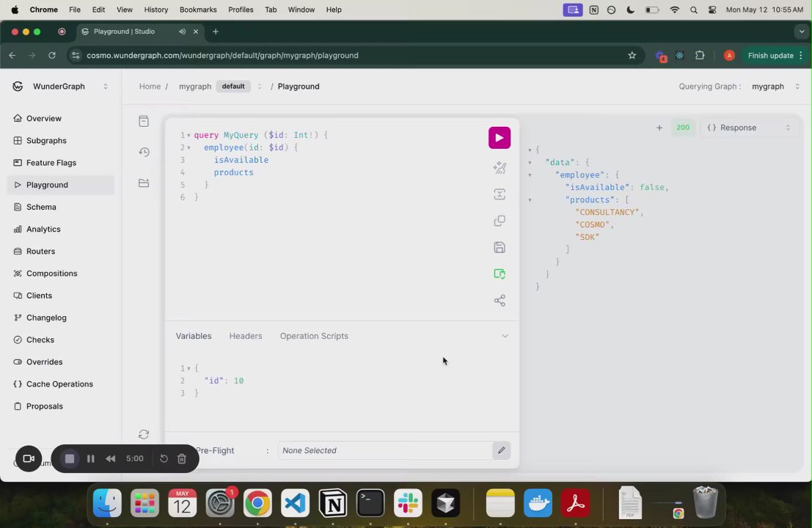The image size is (812, 528).
Task: Click the mygraph breadcrumb link
Action: (x=194, y=87)
